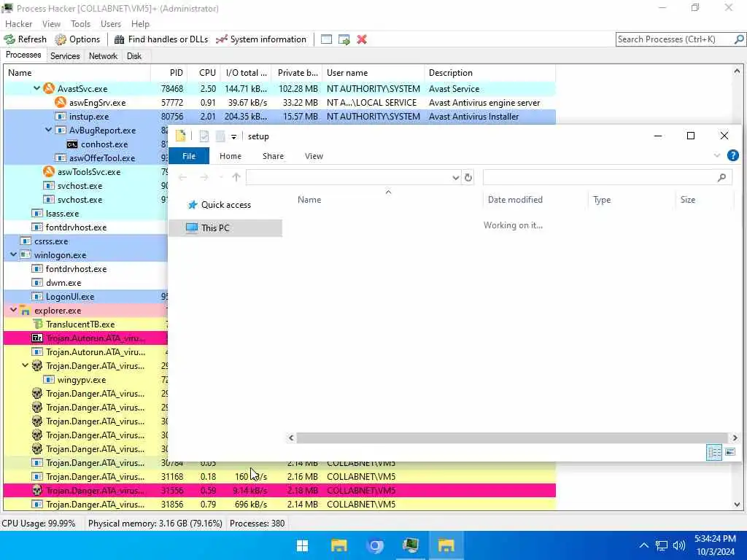Open the Users menu
This screenshot has height=560, width=747.
point(111,24)
